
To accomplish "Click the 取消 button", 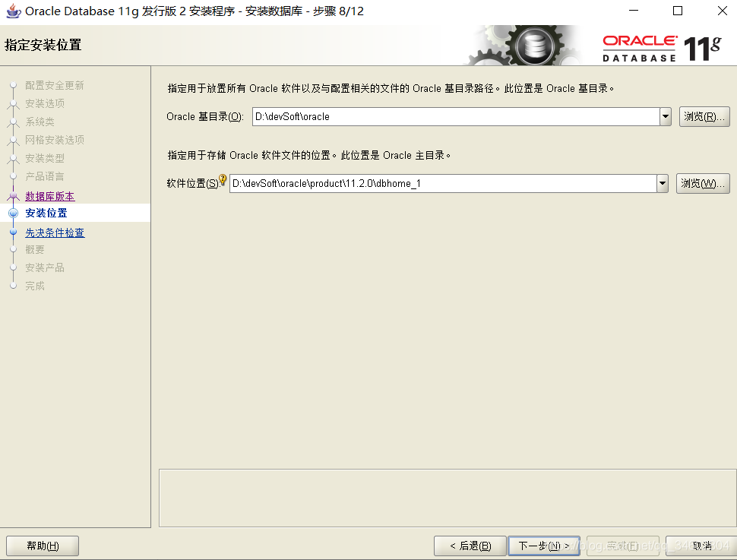I will (x=701, y=546).
